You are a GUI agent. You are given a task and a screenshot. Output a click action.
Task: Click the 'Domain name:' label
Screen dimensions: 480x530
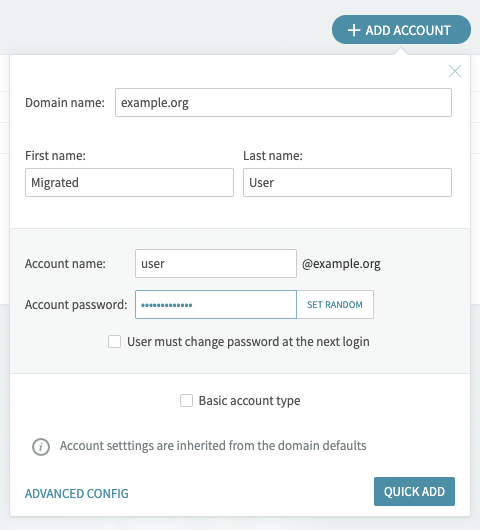tap(65, 103)
